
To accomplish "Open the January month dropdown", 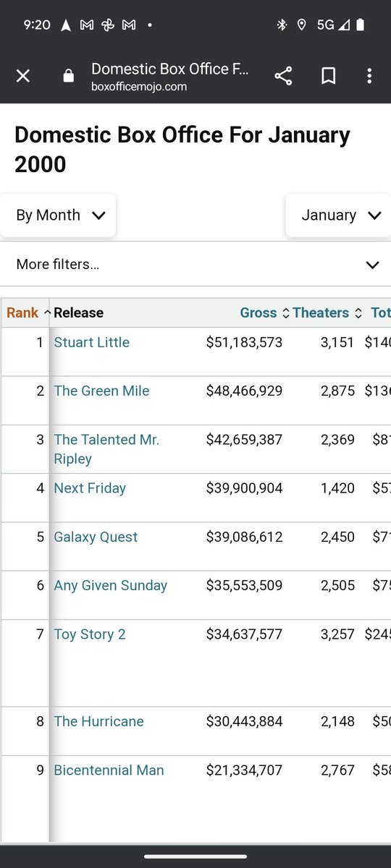I will [x=338, y=215].
